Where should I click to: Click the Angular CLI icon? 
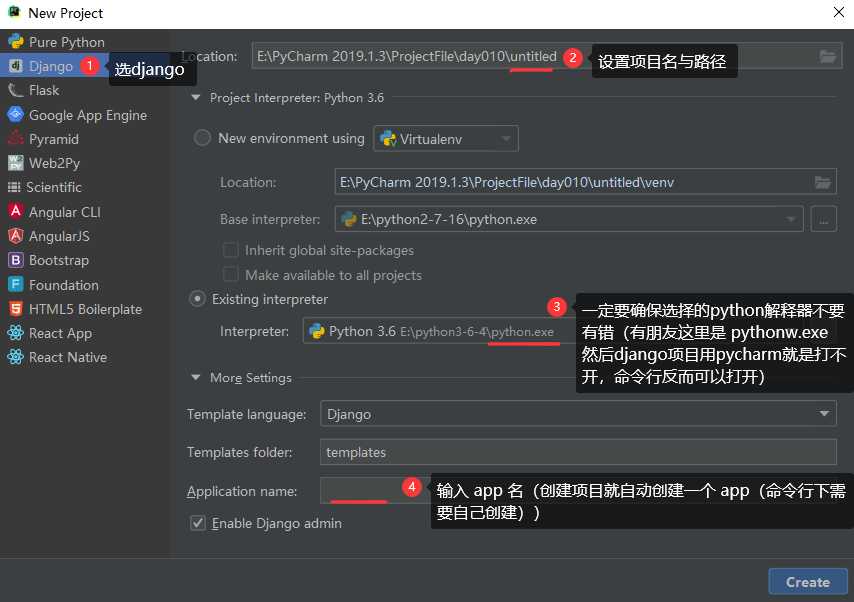pyautogui.click(x=16, y=211)
